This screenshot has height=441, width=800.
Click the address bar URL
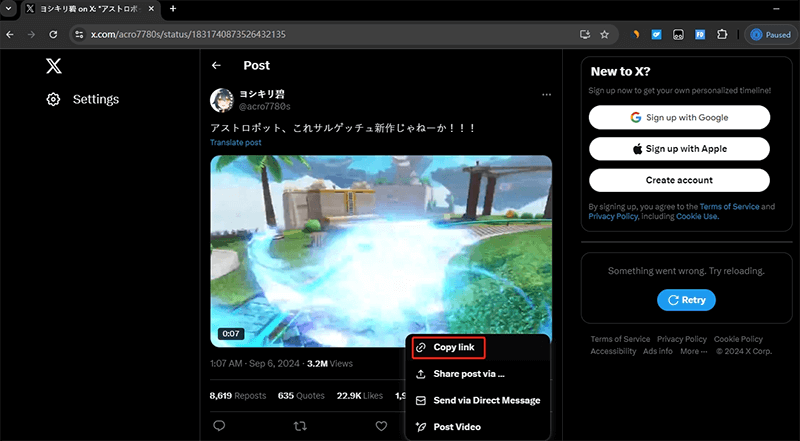[188, 35]
